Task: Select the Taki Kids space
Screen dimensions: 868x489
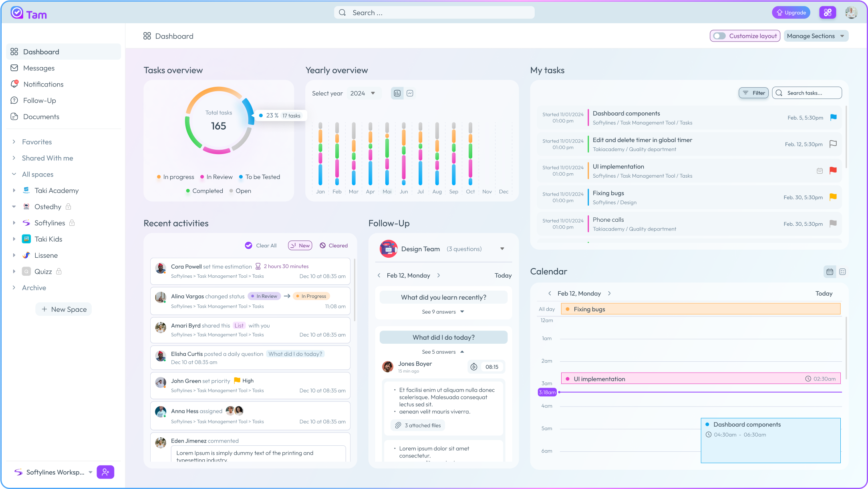Action: pyautogui.click(x=48, y=239)
